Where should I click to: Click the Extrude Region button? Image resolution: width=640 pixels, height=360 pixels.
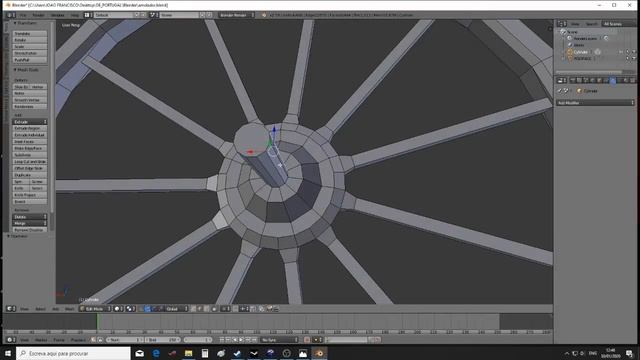30,128
